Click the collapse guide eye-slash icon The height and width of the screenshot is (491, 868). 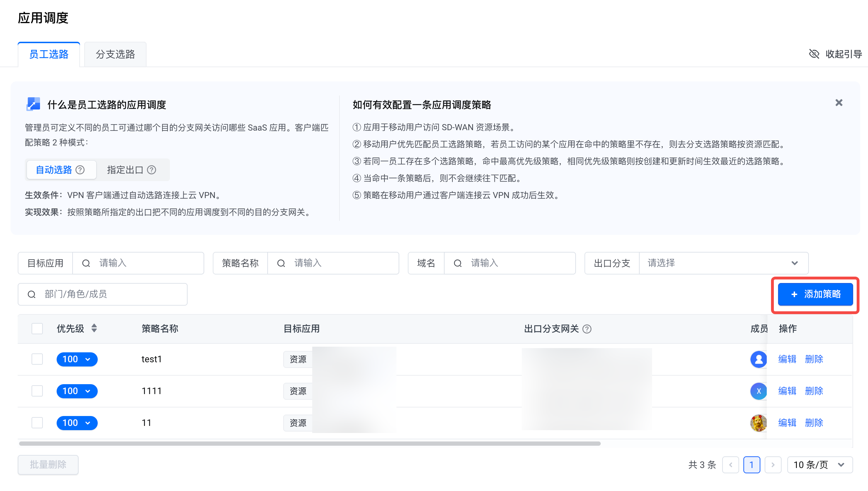[814, 54]
